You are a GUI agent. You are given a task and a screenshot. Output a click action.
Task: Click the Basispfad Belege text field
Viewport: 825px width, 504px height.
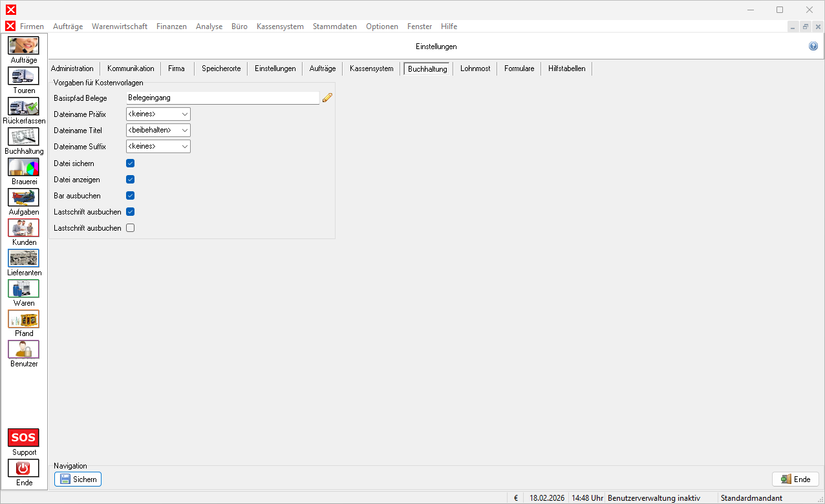pos(222,98)
